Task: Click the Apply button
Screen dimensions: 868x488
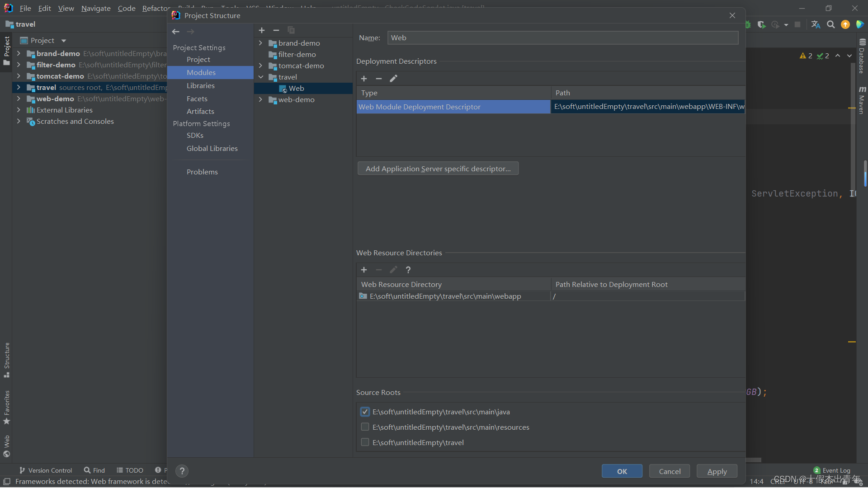Action: point(717,471)
